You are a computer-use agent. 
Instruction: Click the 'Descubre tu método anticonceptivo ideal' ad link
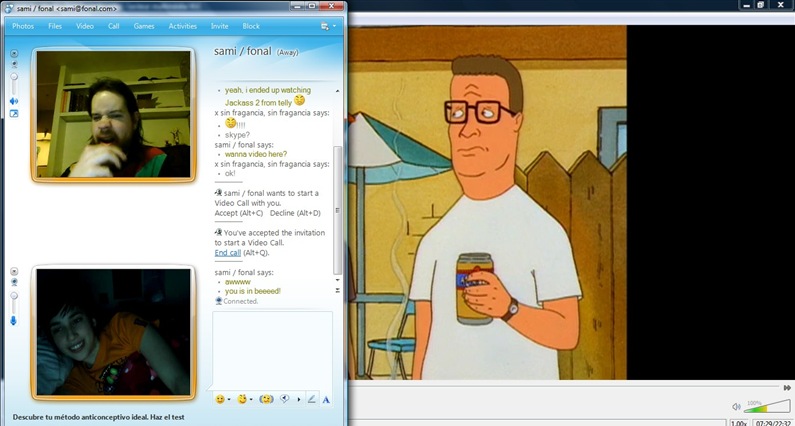[98, 417]
